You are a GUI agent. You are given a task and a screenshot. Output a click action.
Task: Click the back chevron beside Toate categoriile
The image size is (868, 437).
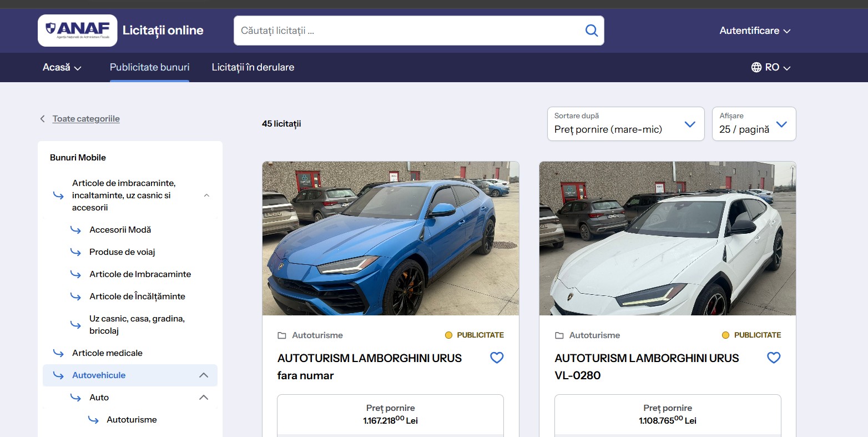(42, 118)
